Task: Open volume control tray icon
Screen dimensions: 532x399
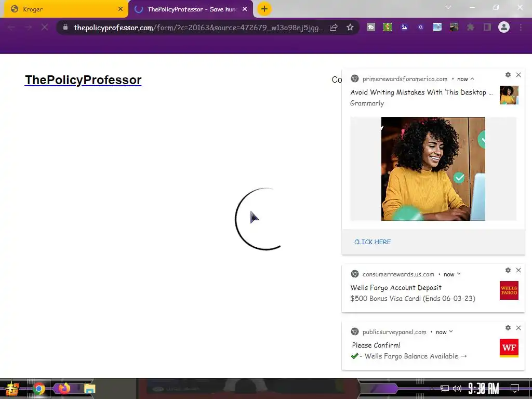Action: point(457,389)
